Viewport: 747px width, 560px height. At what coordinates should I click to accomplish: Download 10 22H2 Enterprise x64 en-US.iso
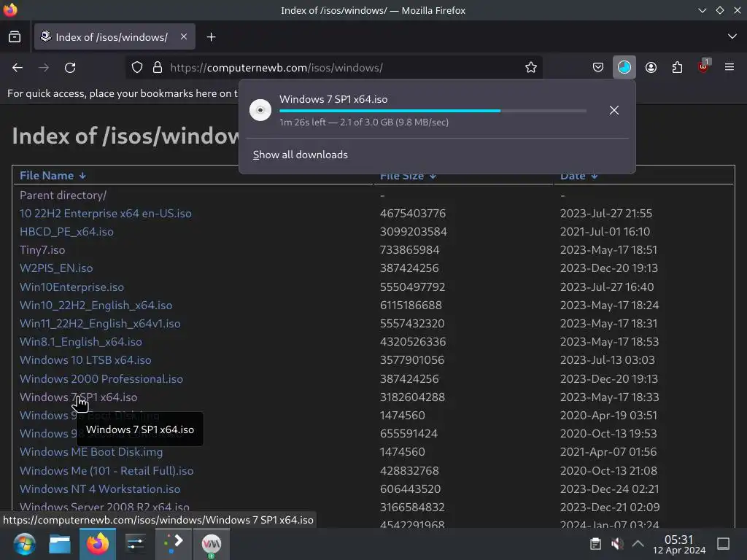pos(105,214)
